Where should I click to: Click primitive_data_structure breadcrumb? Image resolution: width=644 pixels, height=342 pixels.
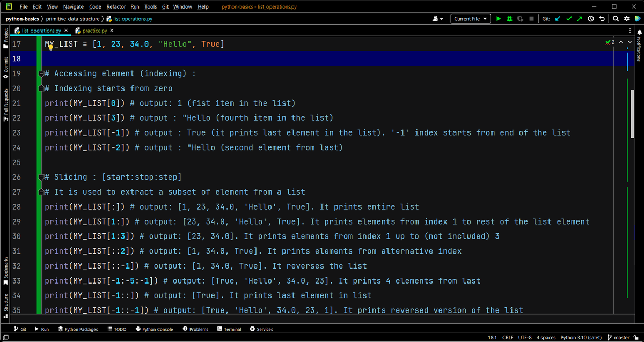[x=73, y=19]
